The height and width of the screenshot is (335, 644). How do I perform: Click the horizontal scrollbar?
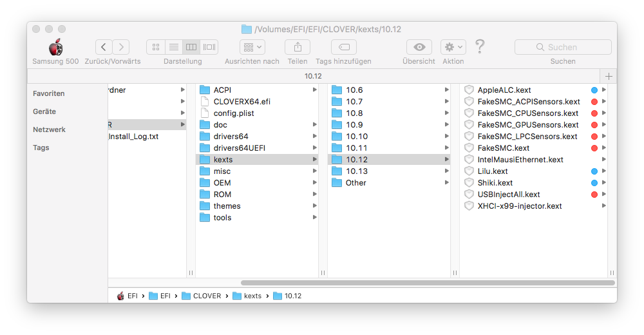pos(428,283)
